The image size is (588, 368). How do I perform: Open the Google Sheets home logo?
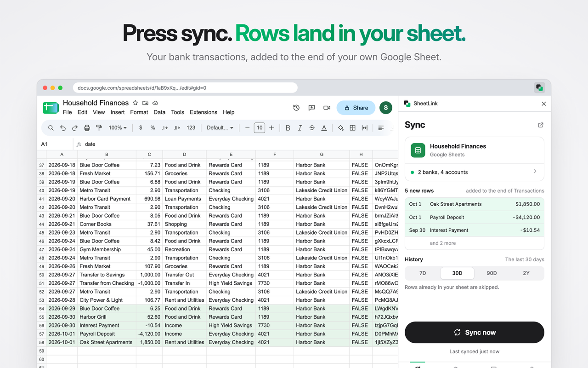[x=51, y=108]
